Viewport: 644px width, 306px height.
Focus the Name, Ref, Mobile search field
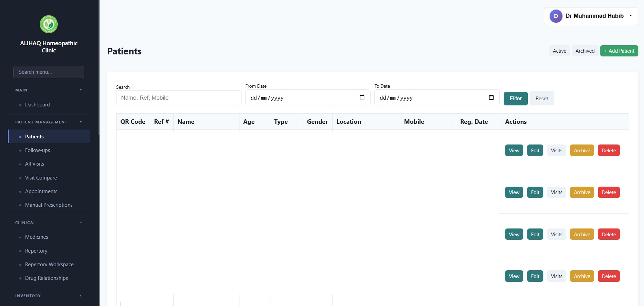click(179, 98)
